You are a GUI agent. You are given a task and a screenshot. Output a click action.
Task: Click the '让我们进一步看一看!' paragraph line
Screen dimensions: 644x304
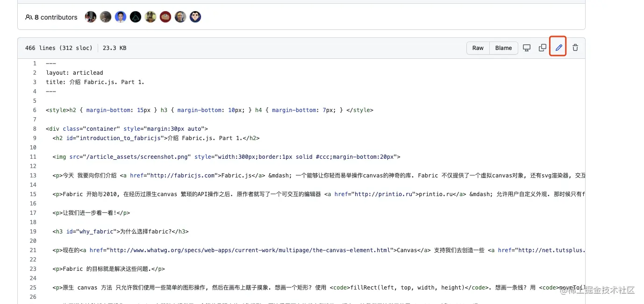point(91,213)
